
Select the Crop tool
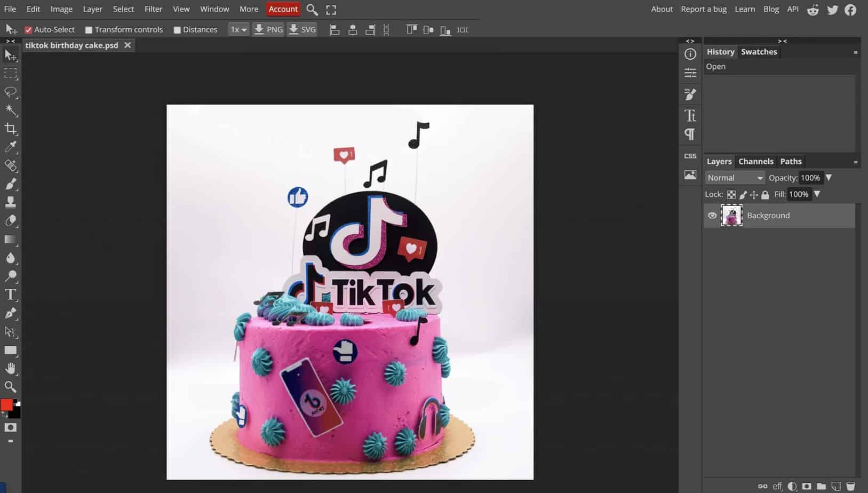[10, 129]
